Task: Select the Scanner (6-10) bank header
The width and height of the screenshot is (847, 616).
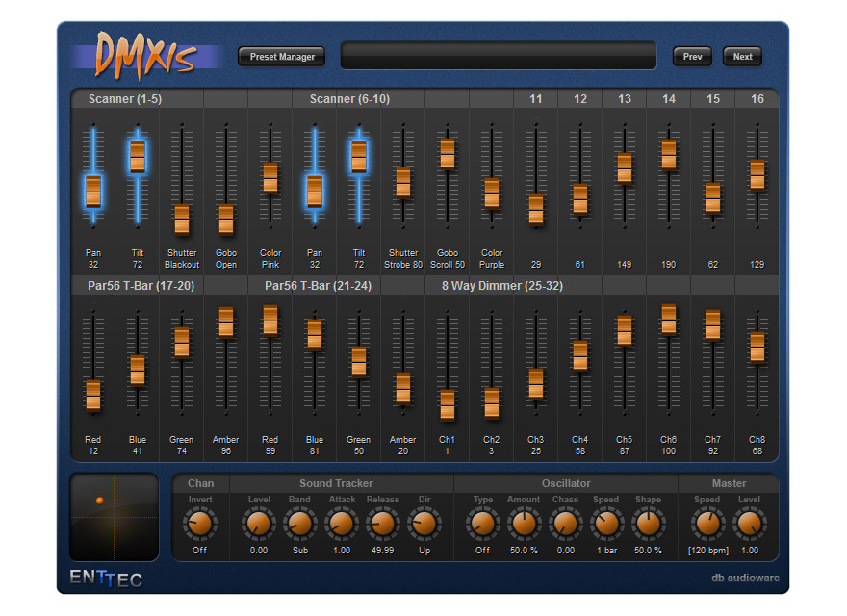Action: coord(349,99)
